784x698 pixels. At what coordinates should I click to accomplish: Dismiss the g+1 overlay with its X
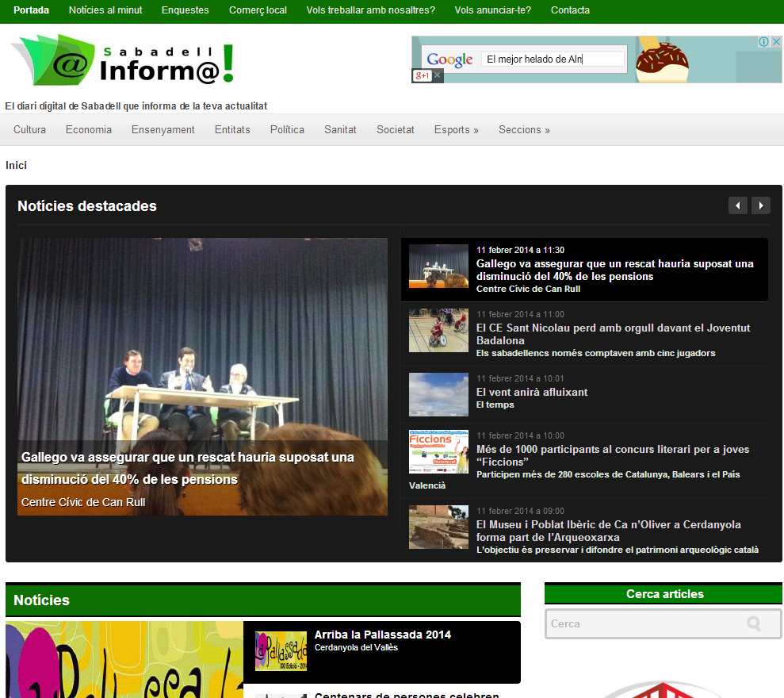tap(438, 75)
